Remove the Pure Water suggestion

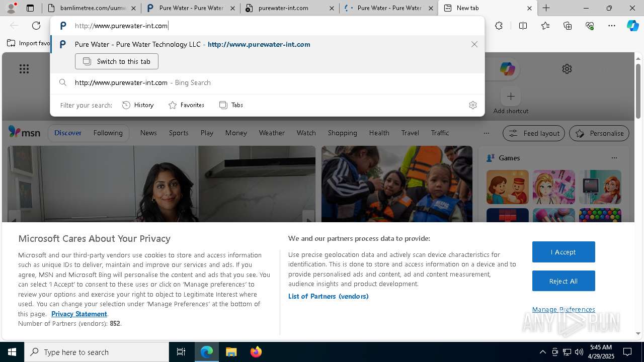(x=474, y=44)
